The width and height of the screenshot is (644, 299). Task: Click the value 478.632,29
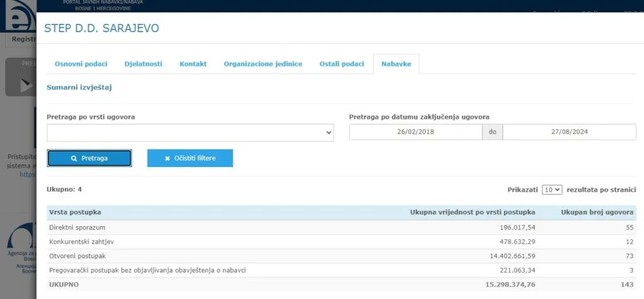pos(518,242)
